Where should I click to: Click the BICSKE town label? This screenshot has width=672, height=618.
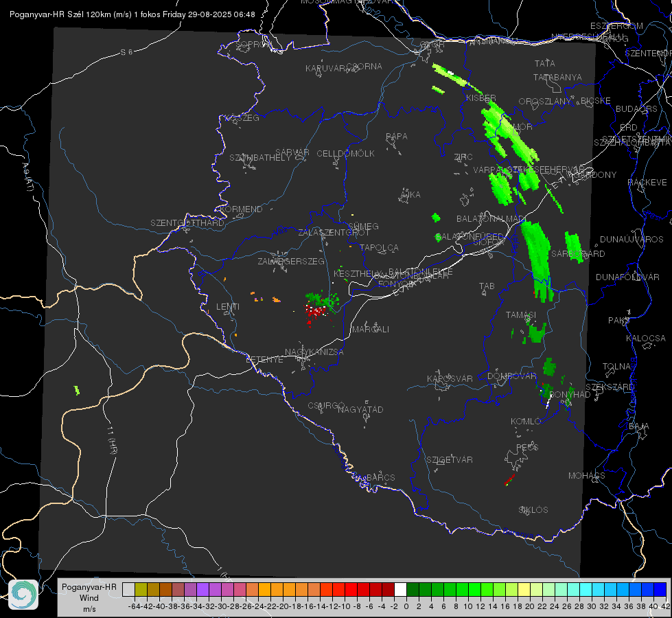click(596, 101)
